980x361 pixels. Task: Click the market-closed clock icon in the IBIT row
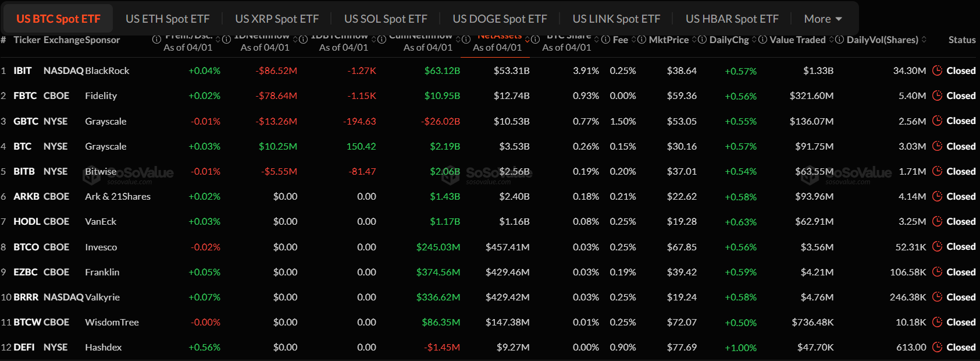click(937, 70)
